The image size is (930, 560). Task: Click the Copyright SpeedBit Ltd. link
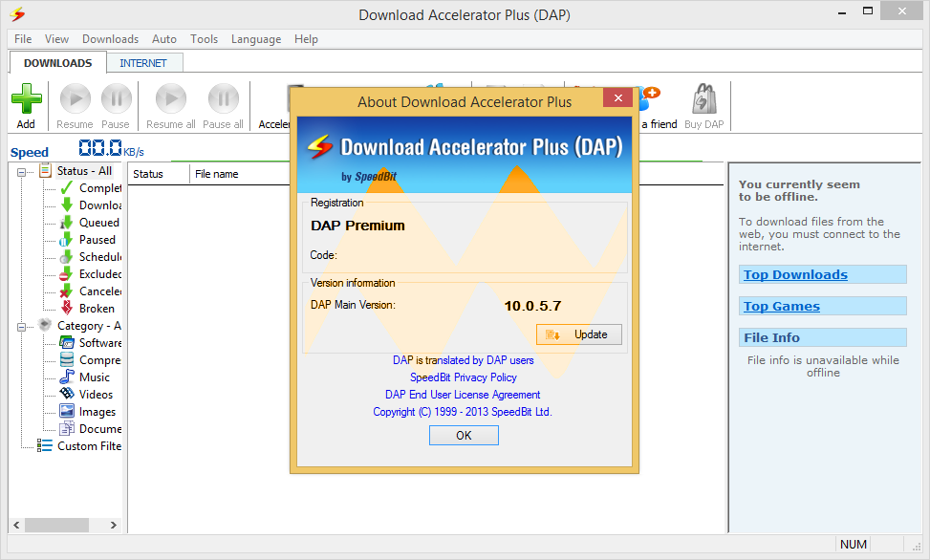click(463, 412)
